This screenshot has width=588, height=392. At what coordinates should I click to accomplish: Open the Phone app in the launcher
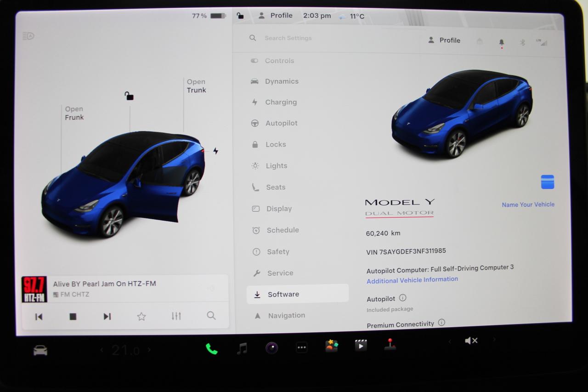coord(212,348)
